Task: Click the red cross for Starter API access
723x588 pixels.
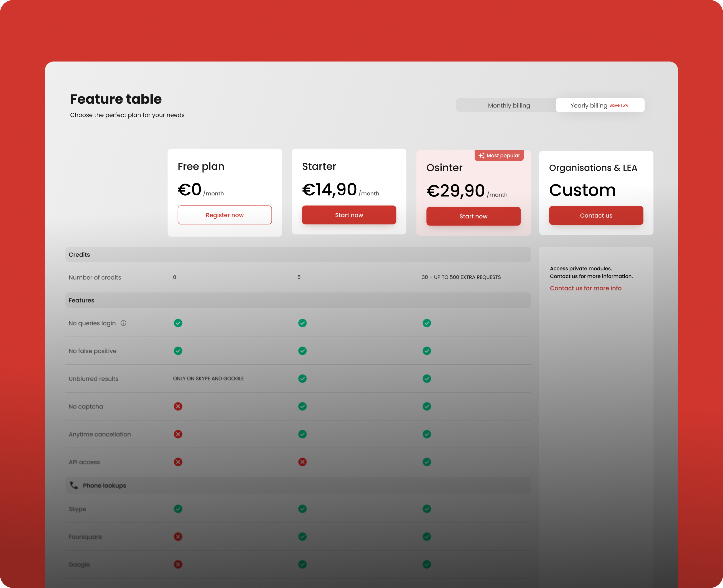Action: tap(302, 462)
